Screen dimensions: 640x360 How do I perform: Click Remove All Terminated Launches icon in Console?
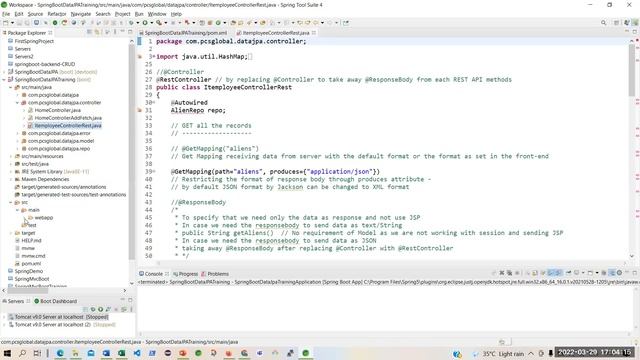tap(509, 273)
